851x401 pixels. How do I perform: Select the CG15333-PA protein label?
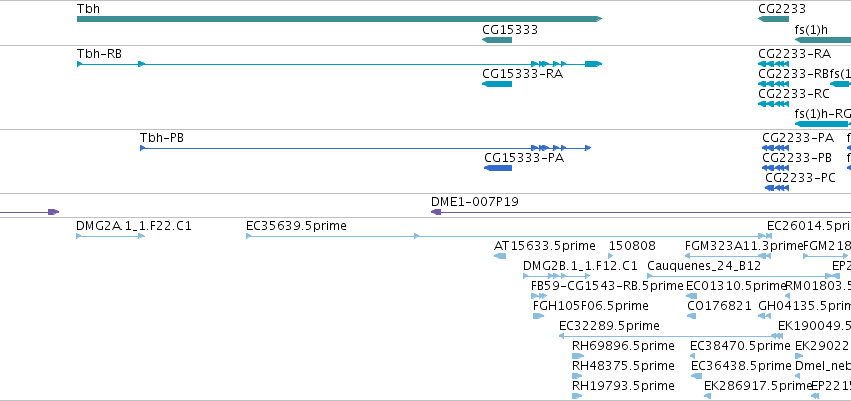coord(524,158)
